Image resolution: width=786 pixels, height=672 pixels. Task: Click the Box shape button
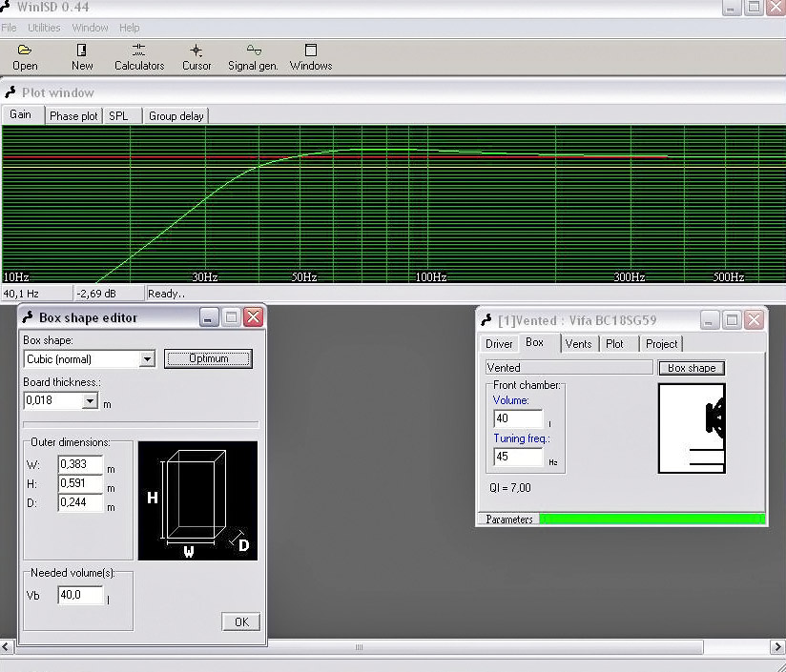click(x=691, y=368)
